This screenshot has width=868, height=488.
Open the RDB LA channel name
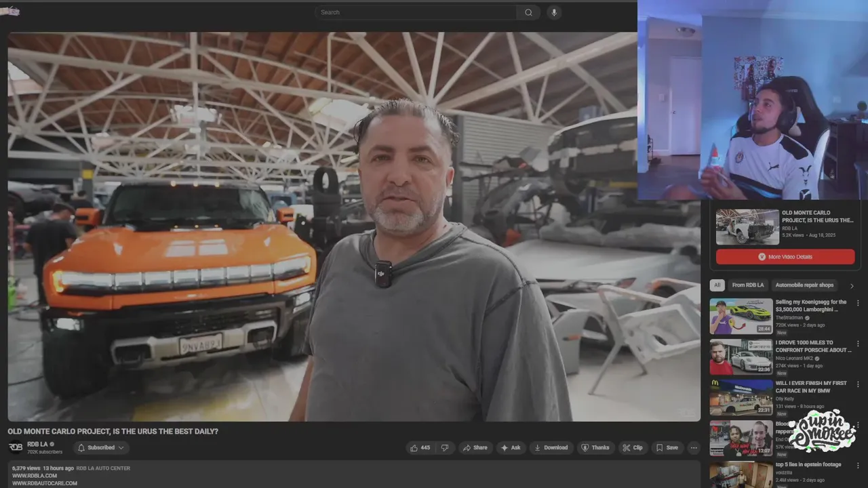tap(37, 444)
